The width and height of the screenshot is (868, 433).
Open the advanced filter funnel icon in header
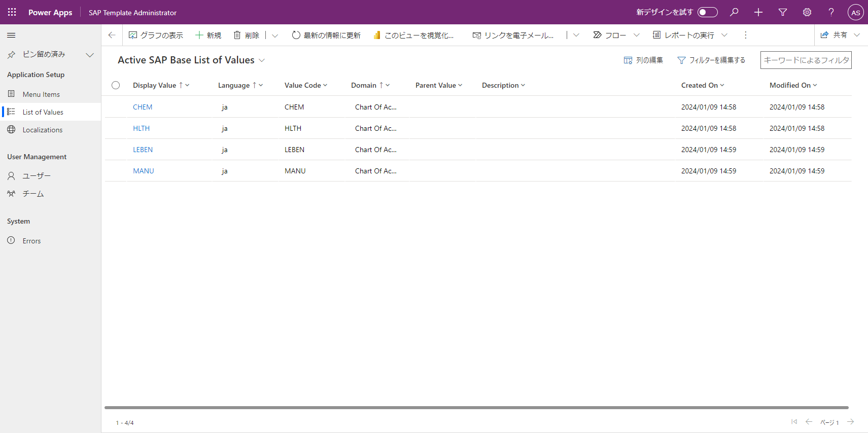(x=783, y=12)
